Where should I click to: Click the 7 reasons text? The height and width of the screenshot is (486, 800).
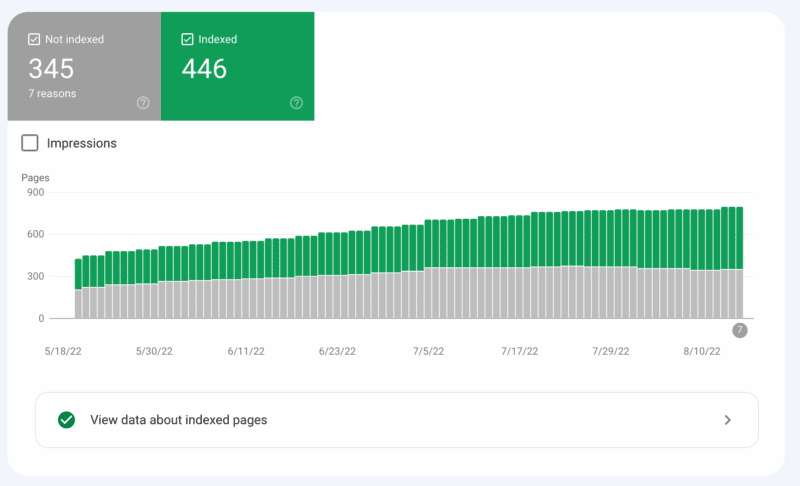(x=51, y=94)
